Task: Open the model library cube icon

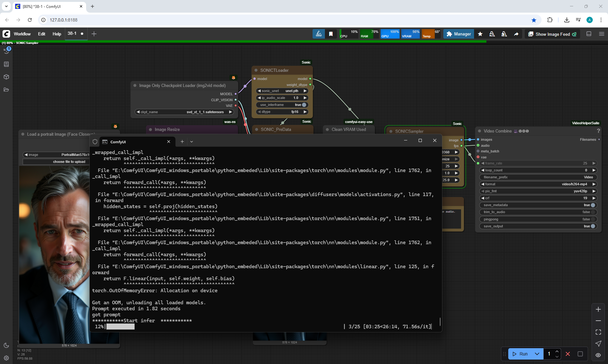Action: [x=6, y=77]
